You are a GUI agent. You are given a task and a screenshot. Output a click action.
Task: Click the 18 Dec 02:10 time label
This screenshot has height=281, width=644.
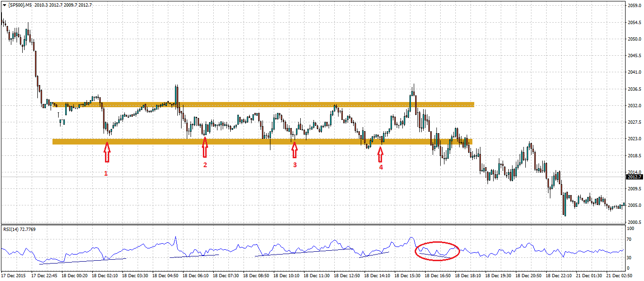105,275
